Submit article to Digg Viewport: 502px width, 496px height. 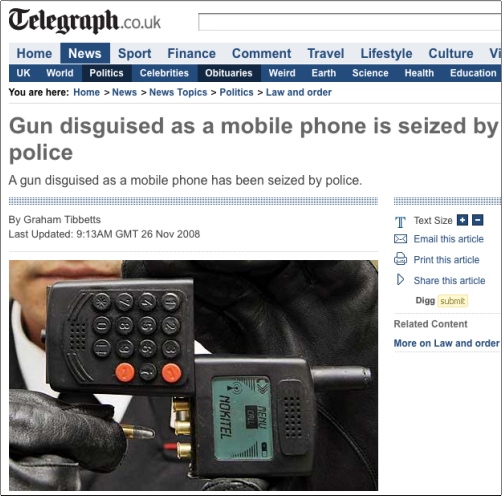pos(452,301)
